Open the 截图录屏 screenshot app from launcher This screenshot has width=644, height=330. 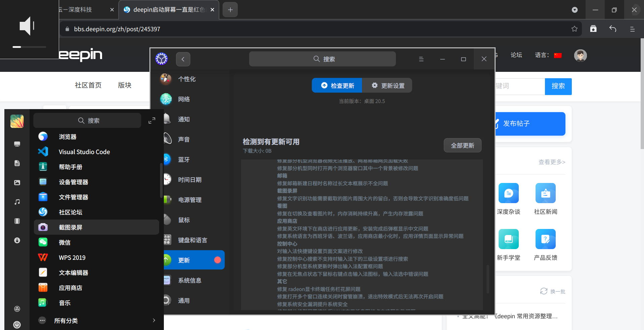tap(71, 227)
